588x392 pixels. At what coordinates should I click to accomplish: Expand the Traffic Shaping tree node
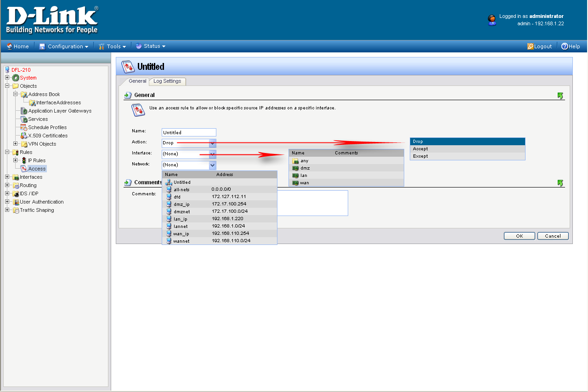tap(7, 210)
